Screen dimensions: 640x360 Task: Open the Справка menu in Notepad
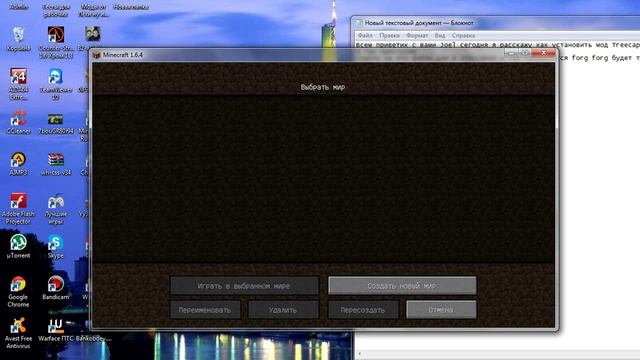(463, 36)
